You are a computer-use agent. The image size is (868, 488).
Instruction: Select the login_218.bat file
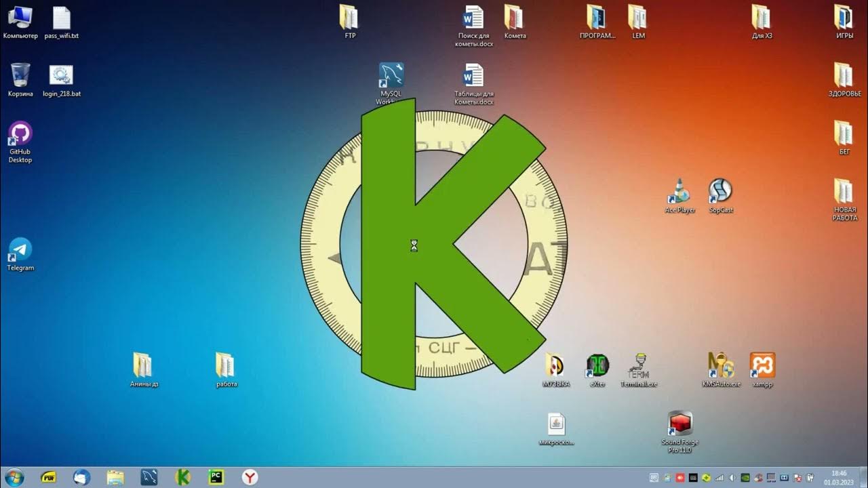[x=62, y=80]
